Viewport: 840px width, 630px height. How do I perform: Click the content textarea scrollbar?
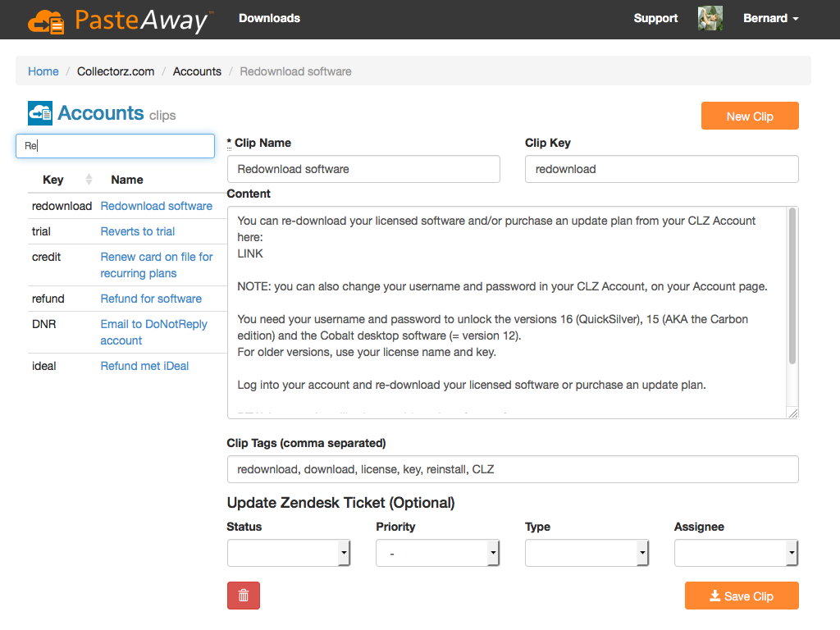(792, 287)
